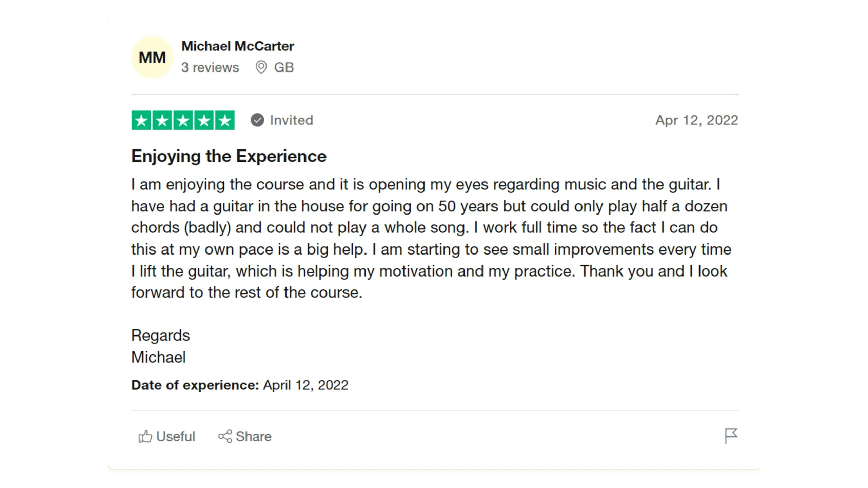Click the third green rating star
The image size is (868, 488).
pyautogui.click(x=183, y=120)
